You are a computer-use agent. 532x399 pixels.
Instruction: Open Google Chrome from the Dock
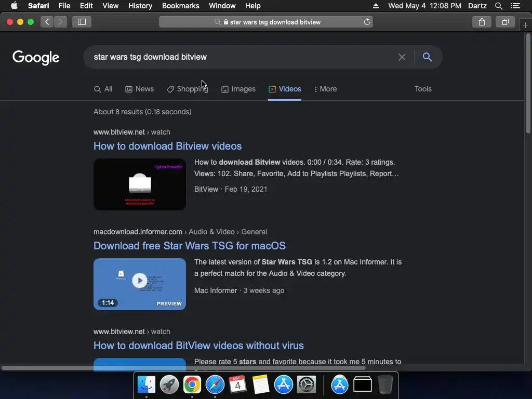coord(192,384)
